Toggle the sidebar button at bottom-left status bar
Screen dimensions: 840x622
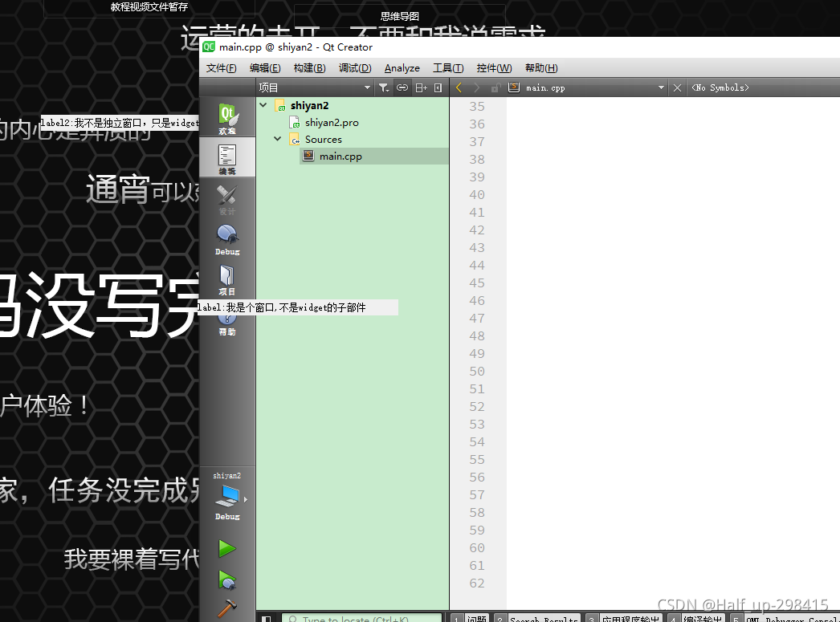click(267, 618)
